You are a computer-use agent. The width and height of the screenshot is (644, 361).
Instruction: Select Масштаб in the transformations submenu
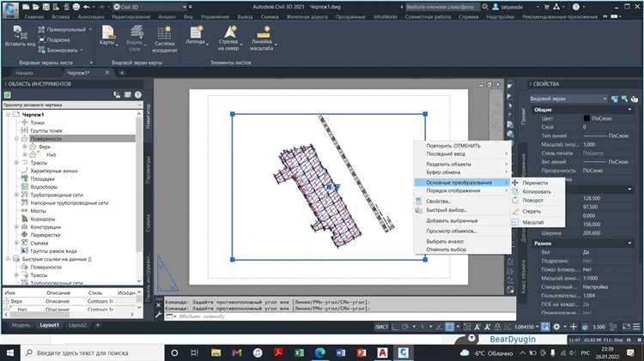(532, 223)
